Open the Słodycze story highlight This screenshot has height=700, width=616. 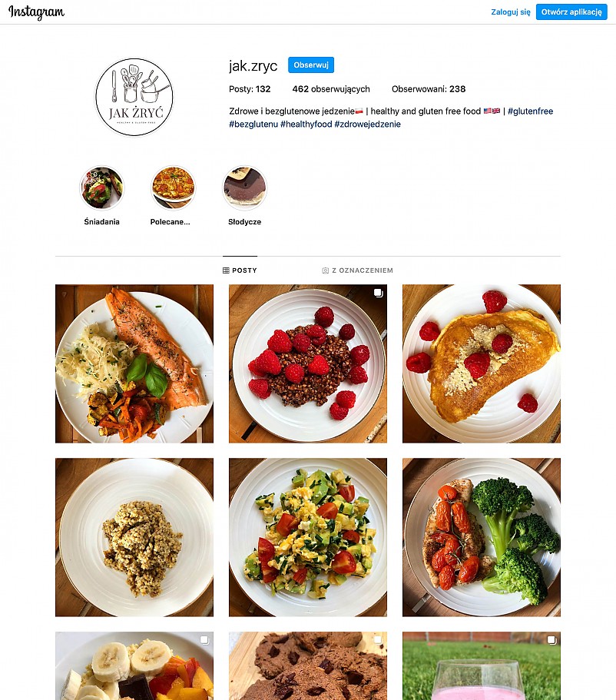[244, 188]
